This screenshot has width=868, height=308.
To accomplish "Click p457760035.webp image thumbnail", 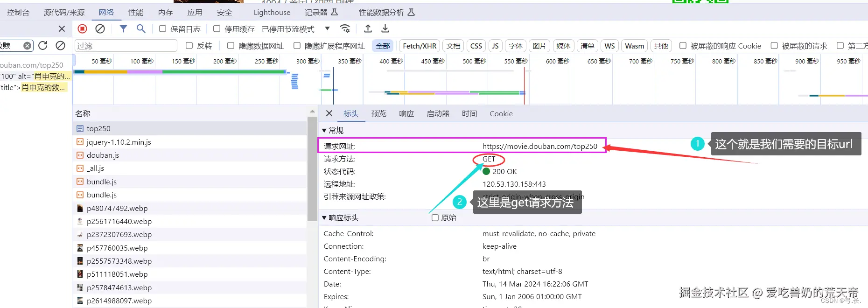I will [80, 248].
